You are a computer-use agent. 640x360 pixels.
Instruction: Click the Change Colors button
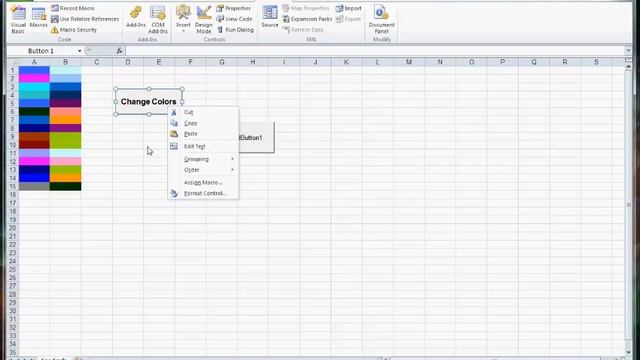pyautogui.click(x=149, y=102)
